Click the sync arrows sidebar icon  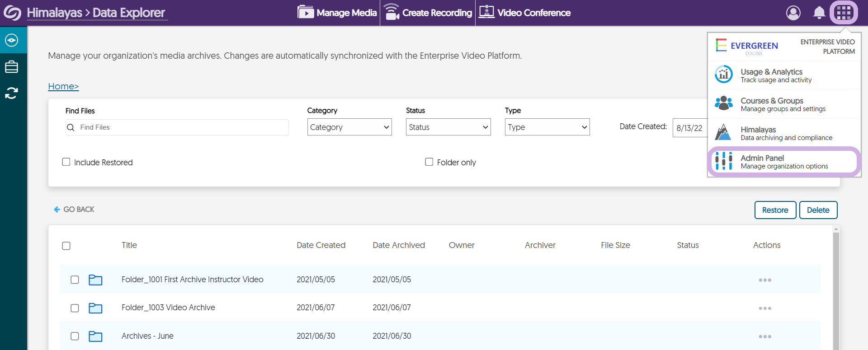coord(11,93)
